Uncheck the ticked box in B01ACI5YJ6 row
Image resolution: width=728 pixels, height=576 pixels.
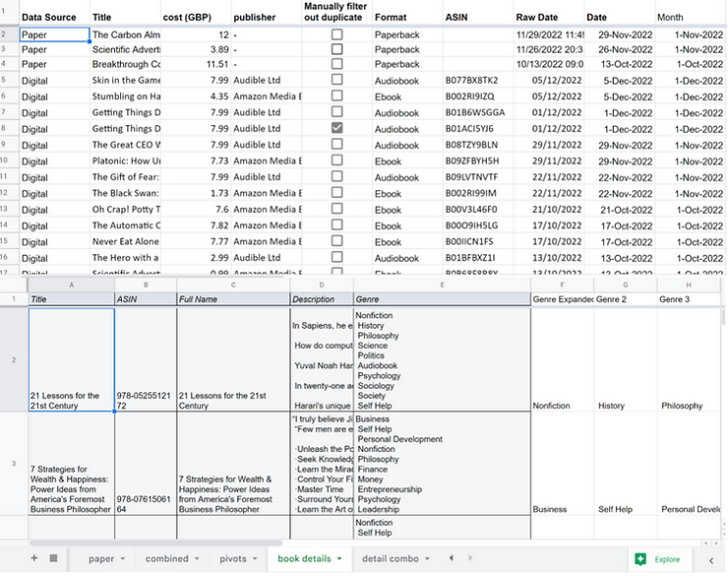pyautogui.click(x=337, y=128)
